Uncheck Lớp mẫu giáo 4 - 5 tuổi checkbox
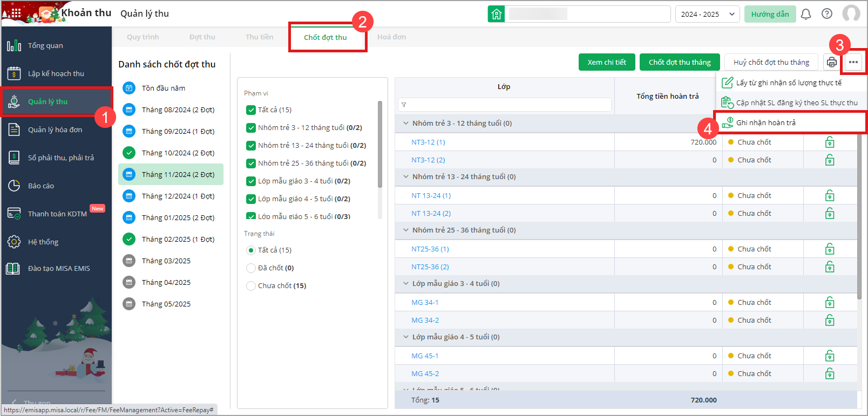868x416 pixels. [251, 199]
